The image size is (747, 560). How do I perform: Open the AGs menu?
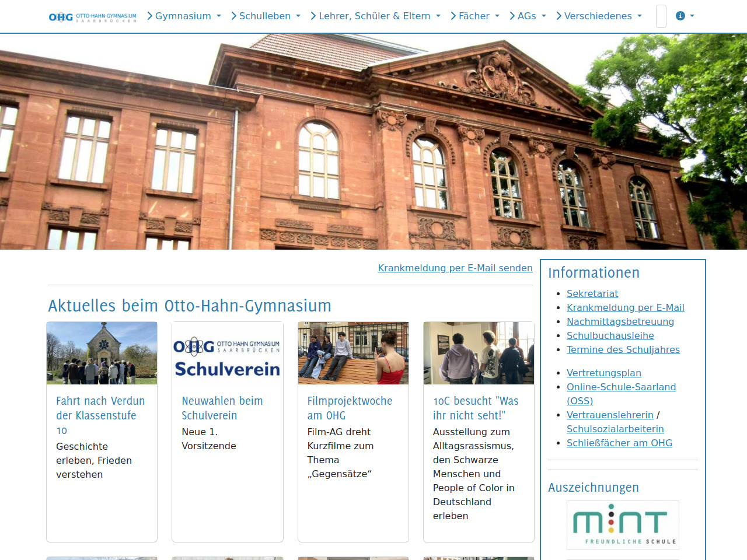[x=528, y=16]
